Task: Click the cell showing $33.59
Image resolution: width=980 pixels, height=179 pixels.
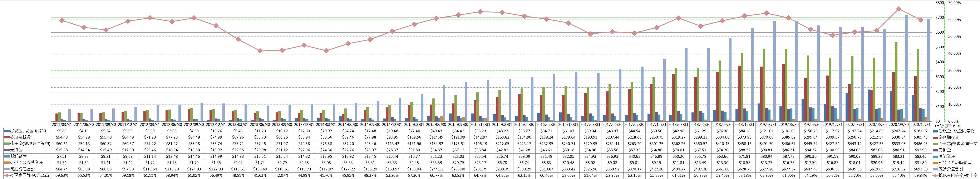Action: [x=436, y=163]
